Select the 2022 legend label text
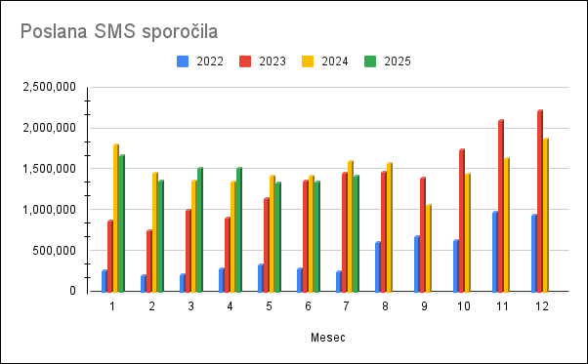 pyautogui.click(x=210, y=61)
